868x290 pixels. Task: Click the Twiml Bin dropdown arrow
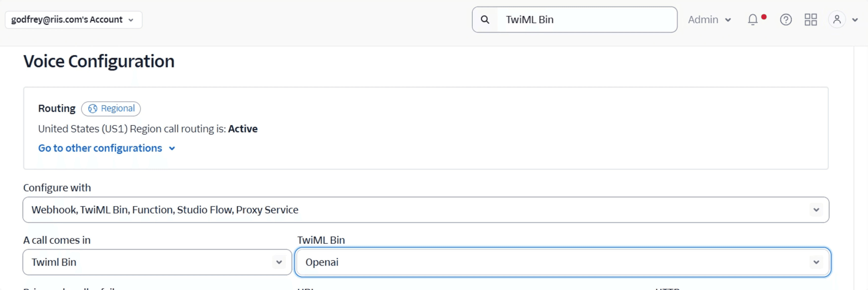coord(279,262)
